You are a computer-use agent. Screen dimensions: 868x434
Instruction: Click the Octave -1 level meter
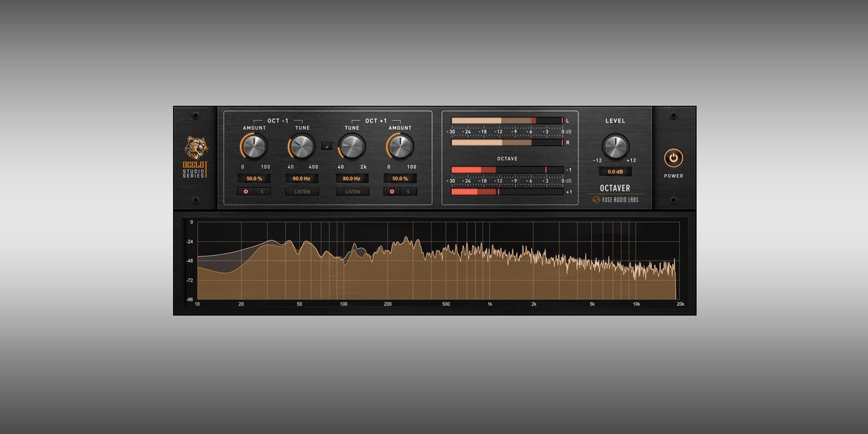(x=507, y=170)
